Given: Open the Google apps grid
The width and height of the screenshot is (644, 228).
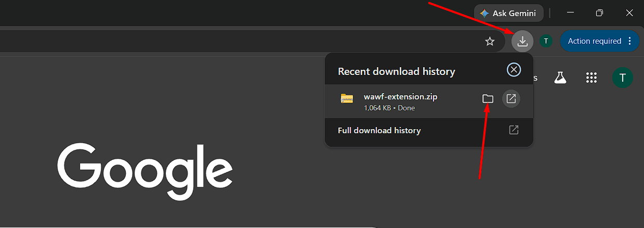Looking at the screenshot, I should coord(591,78).
